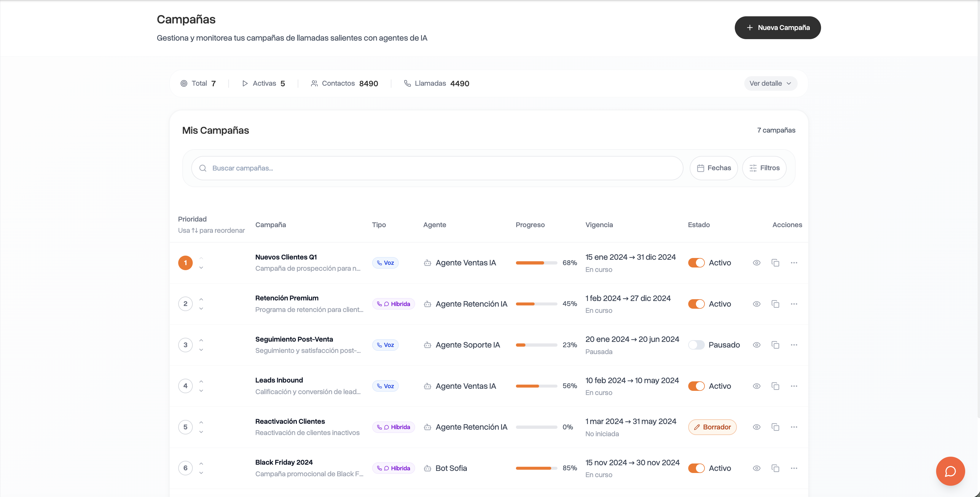Move Retención Premium priority up
Screen dimensions: 980x497
[x=201, y=300]
